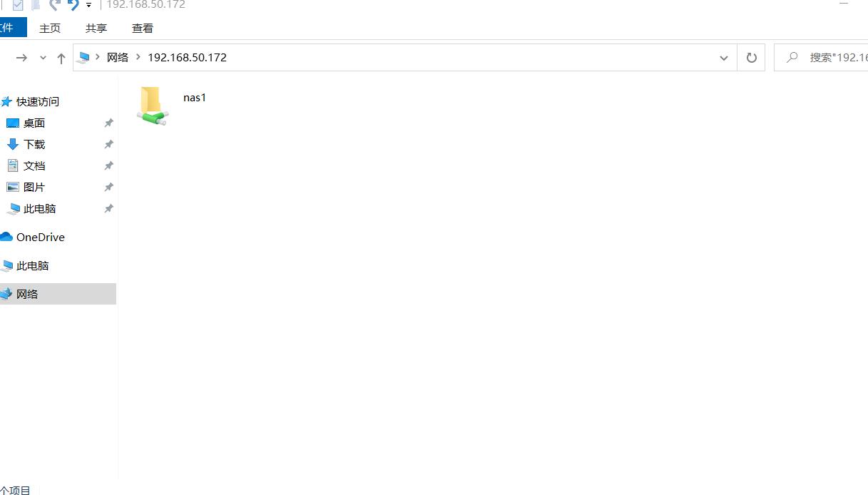Switch to the 共享 ribbon tab
This screenshot has height=495, width=868.
[96, 29]
